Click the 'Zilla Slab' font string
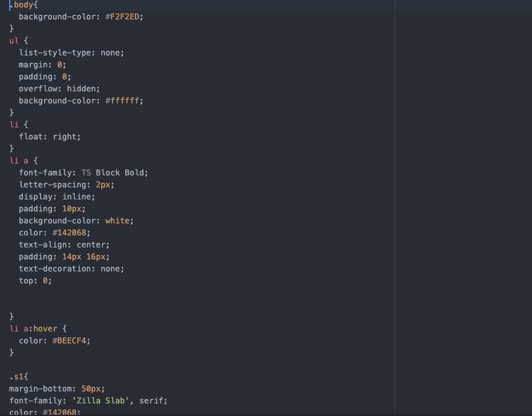532x416 pixels. 101,401
